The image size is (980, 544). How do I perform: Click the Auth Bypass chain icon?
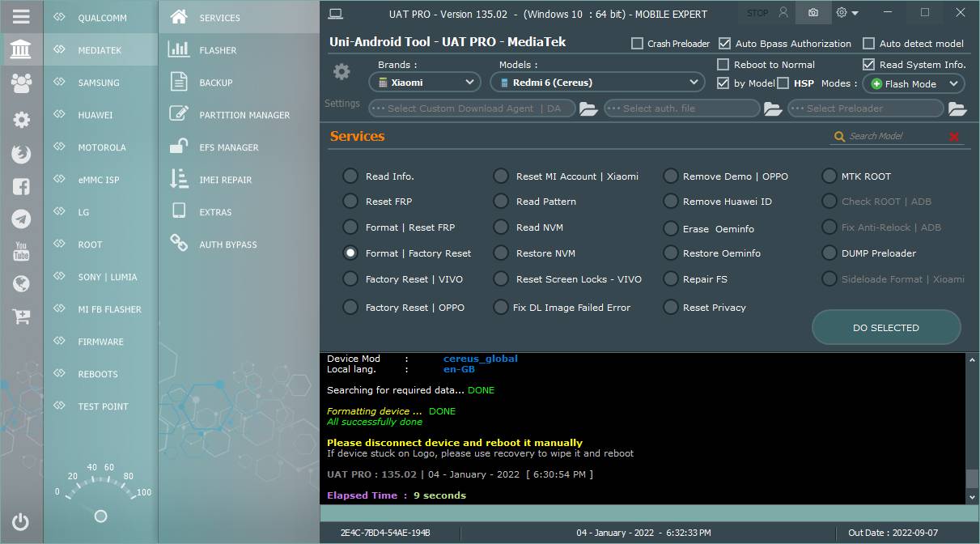(x=179, y=243)
